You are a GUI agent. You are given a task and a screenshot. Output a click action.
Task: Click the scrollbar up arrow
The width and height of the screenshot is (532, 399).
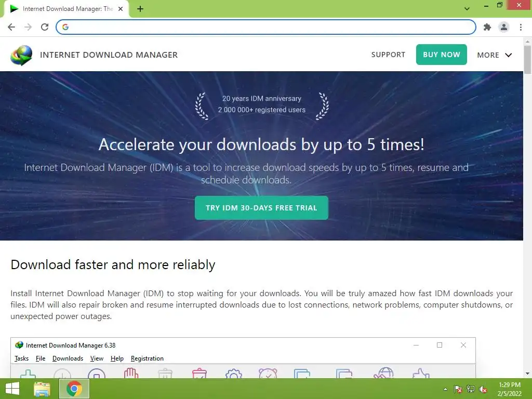pos(527,42)
